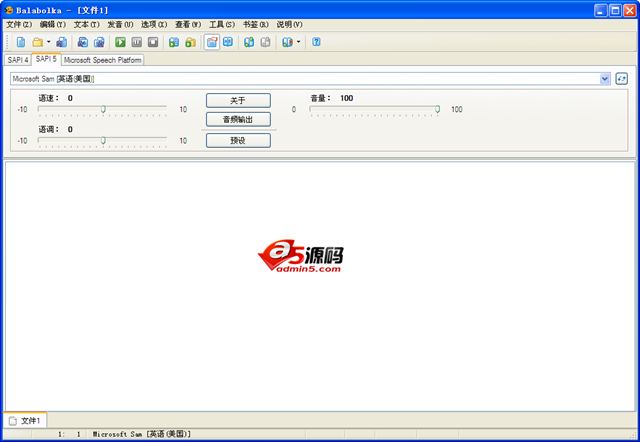Expand the Microsoft Sam voice dropdown
The image size is (640, 442).
pyautogui.click(x=604, y=79)
